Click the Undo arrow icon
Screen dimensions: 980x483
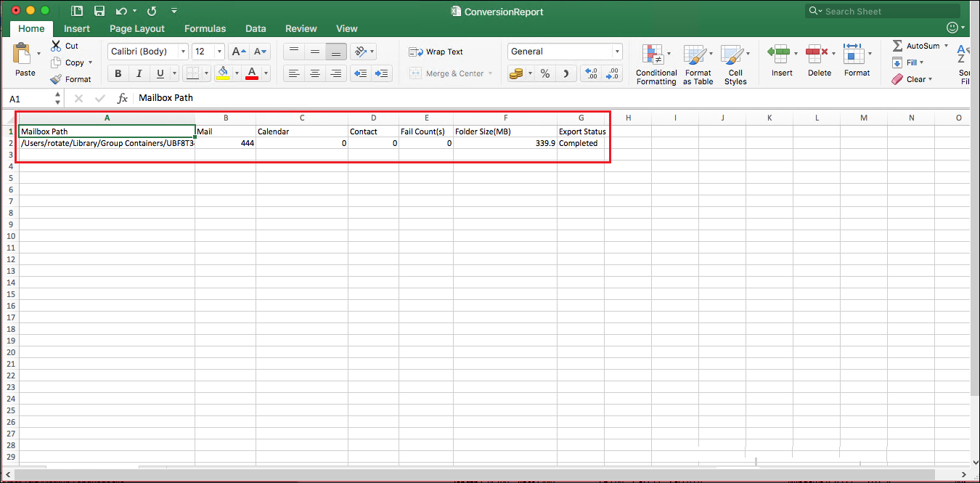pos(121,12)
